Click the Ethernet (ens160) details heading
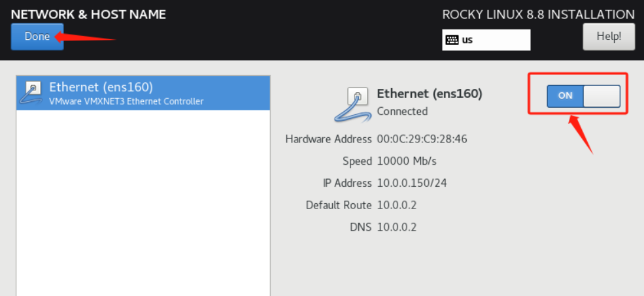The width and height of the screenshot is (644, 296). (430, 93)
